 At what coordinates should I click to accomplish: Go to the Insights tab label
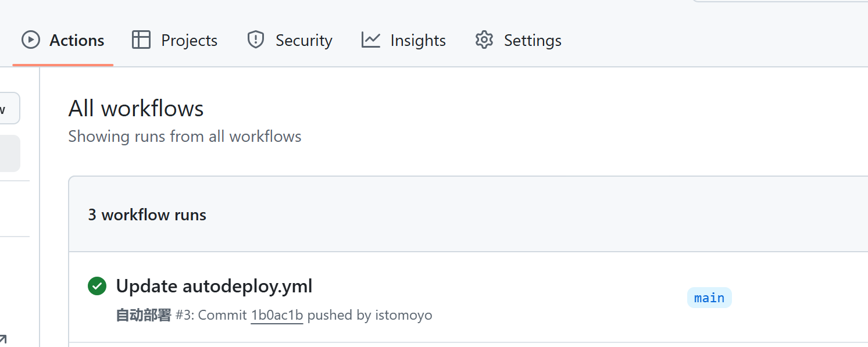(418, 41)
